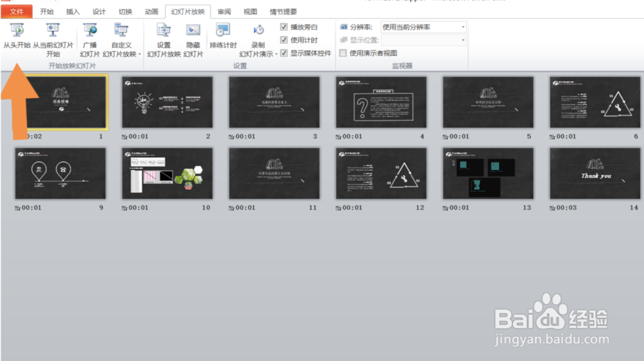Select slide 9 thumbnail with map pins
This screenshot has height=361, width=644.
click(x=61, y=174)
